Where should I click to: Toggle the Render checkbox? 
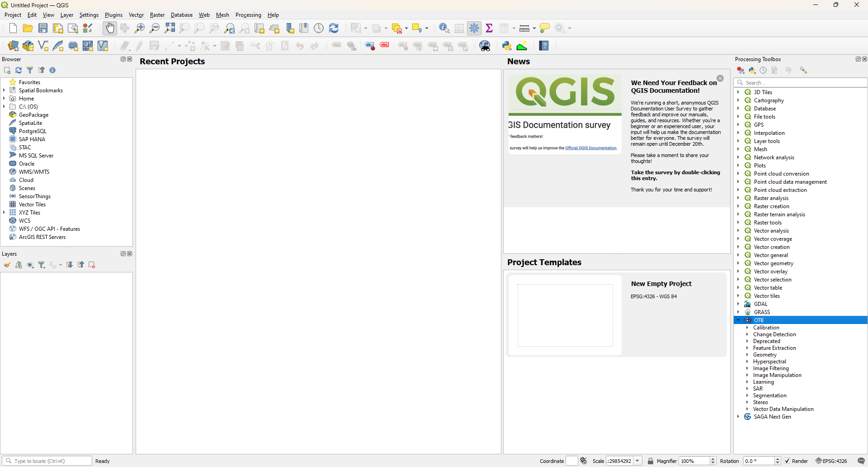click(x=787, y=461)
